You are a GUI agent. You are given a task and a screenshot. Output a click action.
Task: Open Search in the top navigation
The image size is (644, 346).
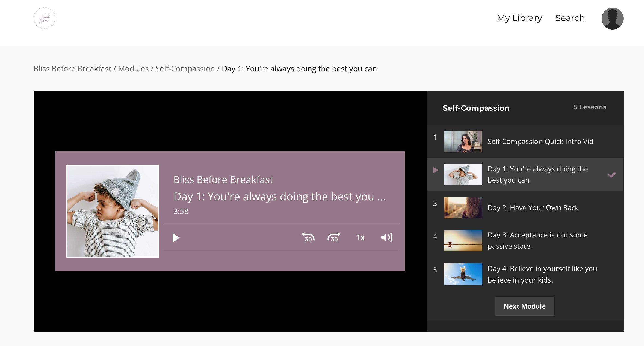click(570, 18)
